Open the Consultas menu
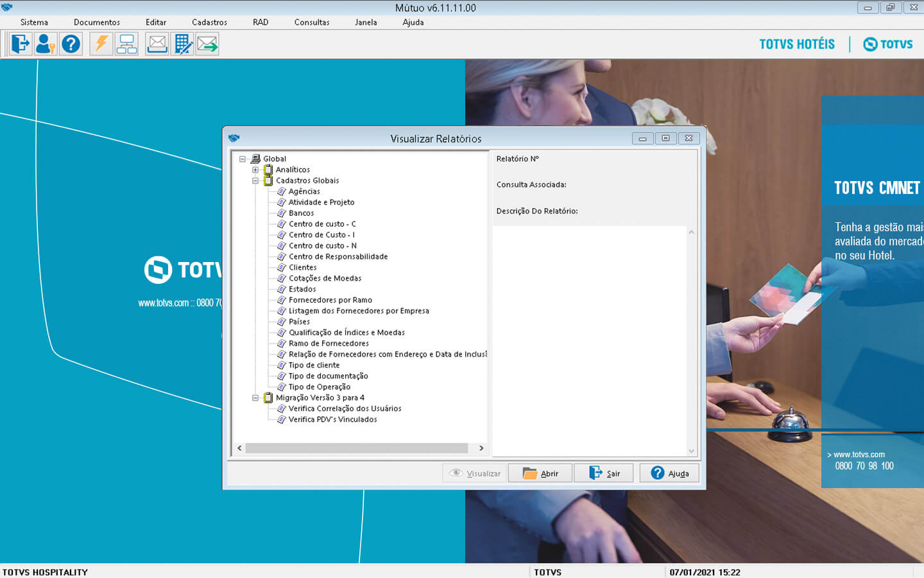The width and height of the screenshot is (924, 578). coord(312,22)
